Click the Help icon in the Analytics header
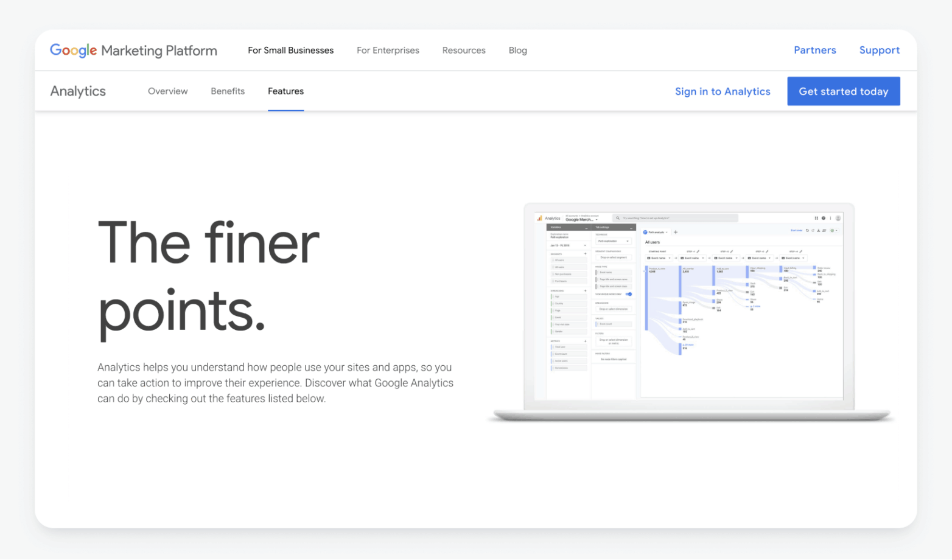Image resolution: width=952 pixels, height=560 pixels. click(823, 218)
